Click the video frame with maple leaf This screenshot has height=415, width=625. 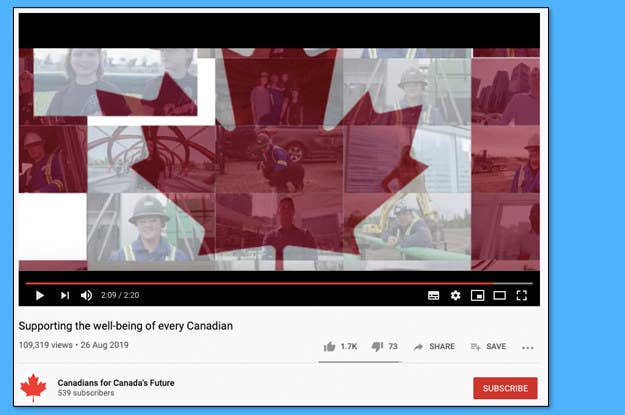click(x=279, y=159)
